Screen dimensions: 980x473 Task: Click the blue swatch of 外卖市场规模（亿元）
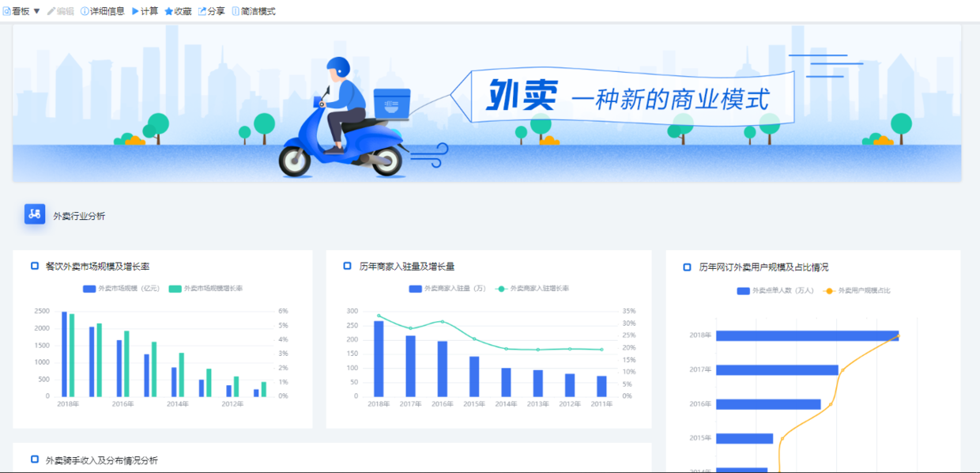[89, 289]
